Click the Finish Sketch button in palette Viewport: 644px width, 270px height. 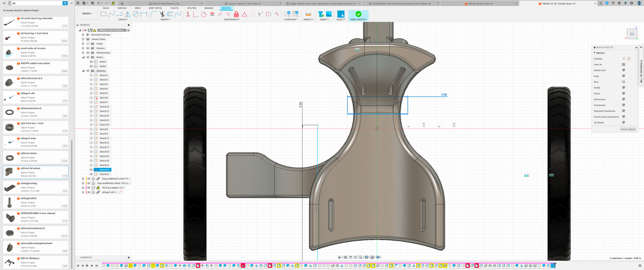pyautogui.click(x=628, y=129)
